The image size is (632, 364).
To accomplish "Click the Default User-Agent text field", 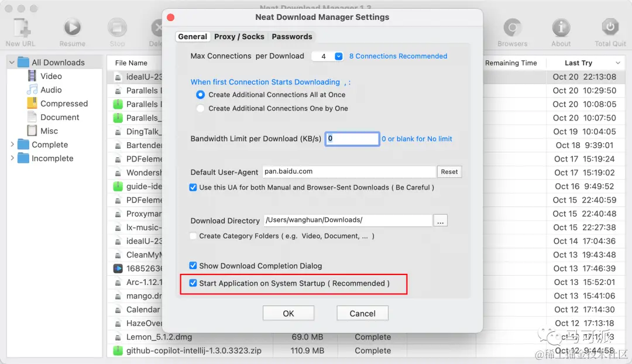I will tap(349, 171).
